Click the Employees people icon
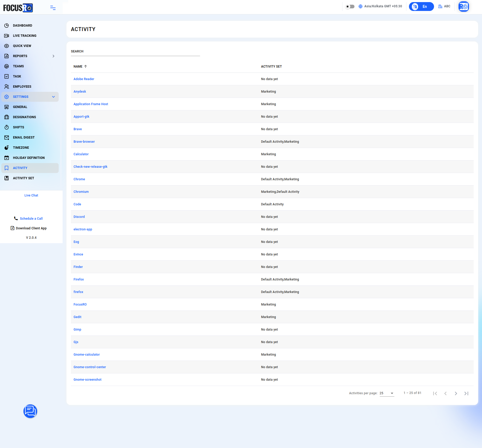The height and width of the screenshot is (448, 482). 7,87
